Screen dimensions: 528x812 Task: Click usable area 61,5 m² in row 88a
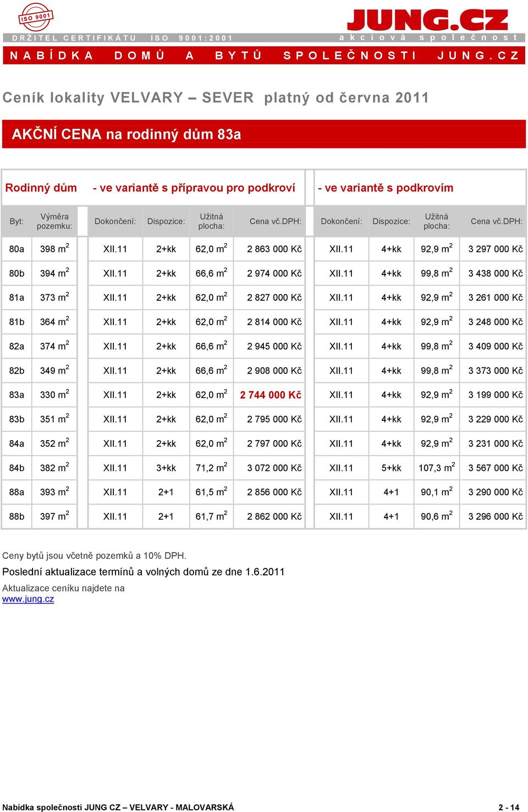(212, 492)
